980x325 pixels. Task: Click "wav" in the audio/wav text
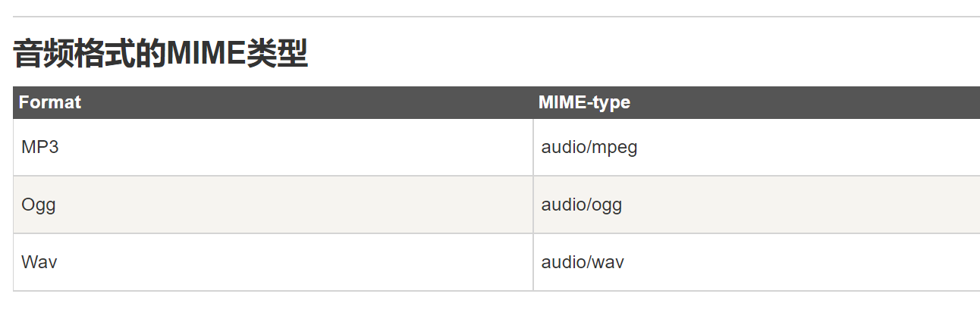tap(607, 263)
